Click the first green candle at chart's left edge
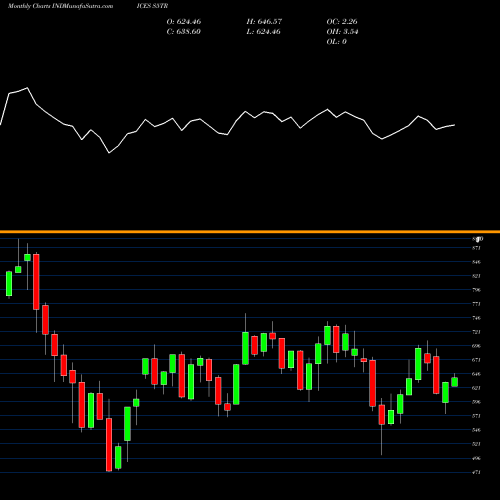This screenshot has width=500, height=500. pyautogui.click(x=9, y=284)
